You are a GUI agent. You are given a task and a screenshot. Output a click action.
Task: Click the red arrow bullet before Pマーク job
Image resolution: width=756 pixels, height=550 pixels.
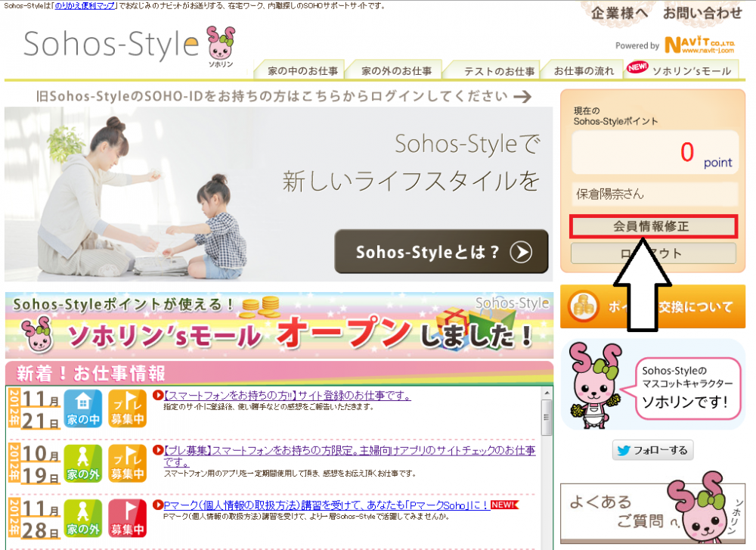click(x=158, y=505)
